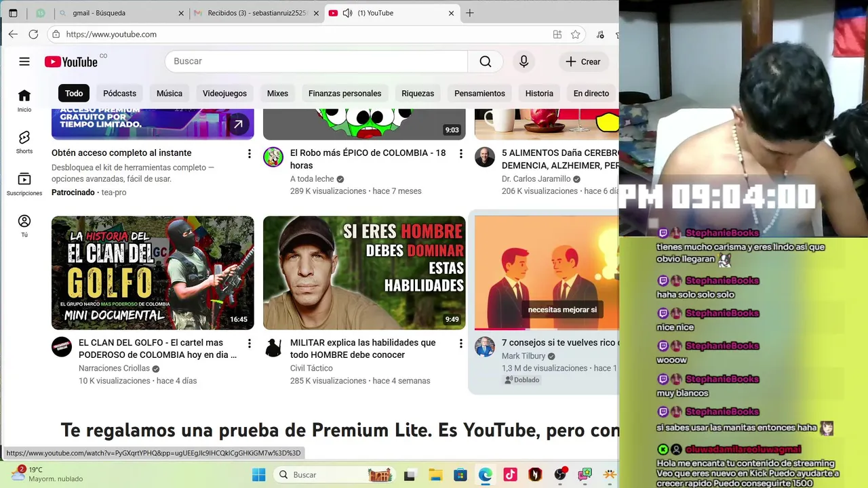Screen dimensions: 868x488
Task: Select the Pensamientos filter chip
Action: 479,94
